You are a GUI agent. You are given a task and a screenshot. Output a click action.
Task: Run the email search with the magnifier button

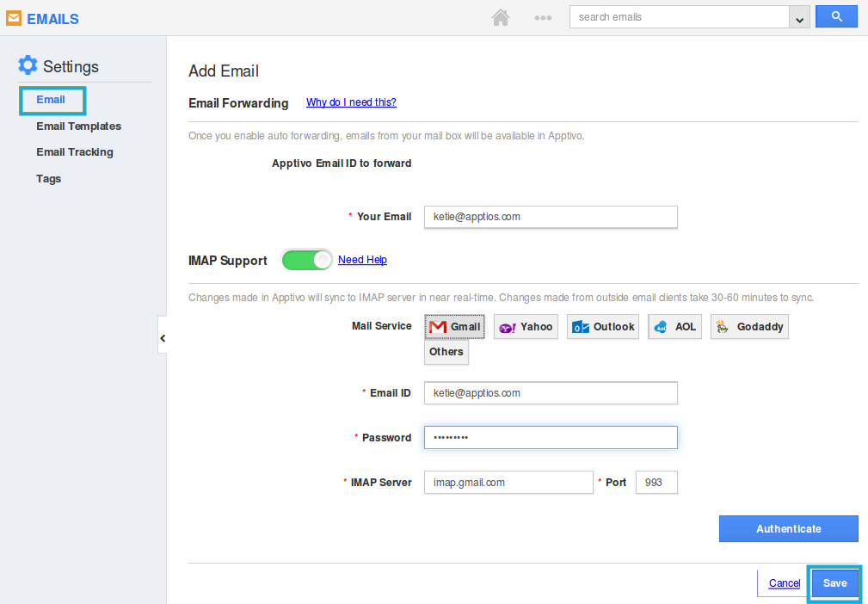[835, 15]
